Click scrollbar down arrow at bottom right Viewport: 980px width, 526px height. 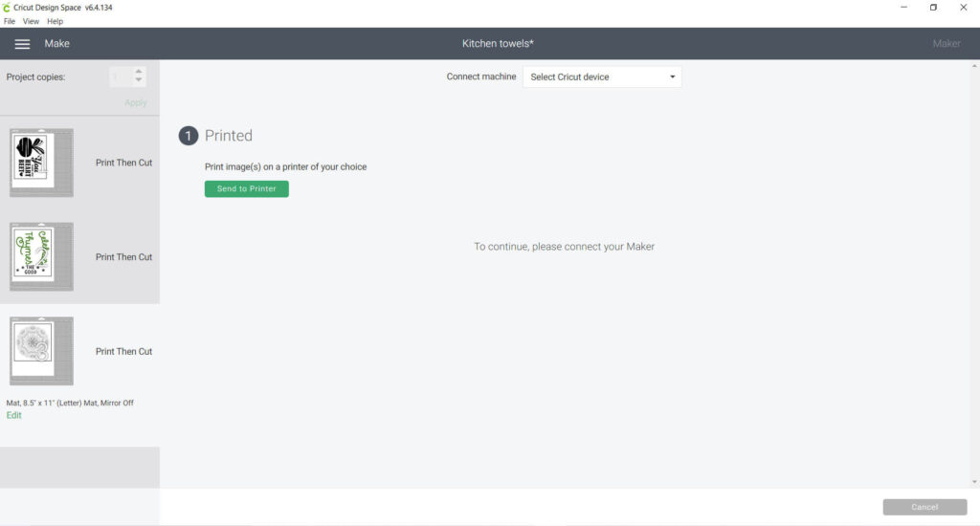coord(974,482)
